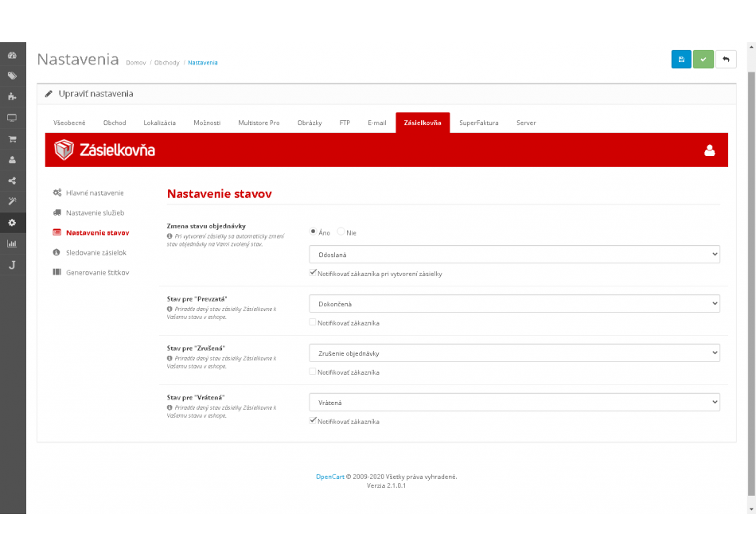The width and height of the screenshot is (756, 557).
Task: Open the reports chart icon
Action: point(12,243)
